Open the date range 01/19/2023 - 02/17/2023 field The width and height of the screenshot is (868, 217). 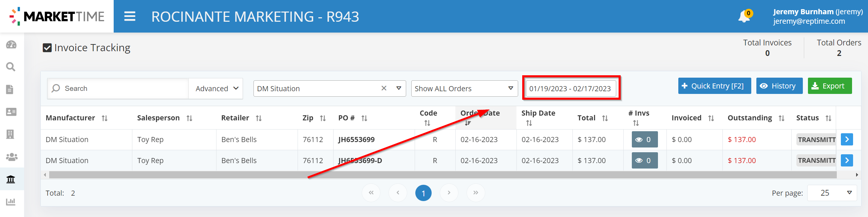tap(571, 88)
